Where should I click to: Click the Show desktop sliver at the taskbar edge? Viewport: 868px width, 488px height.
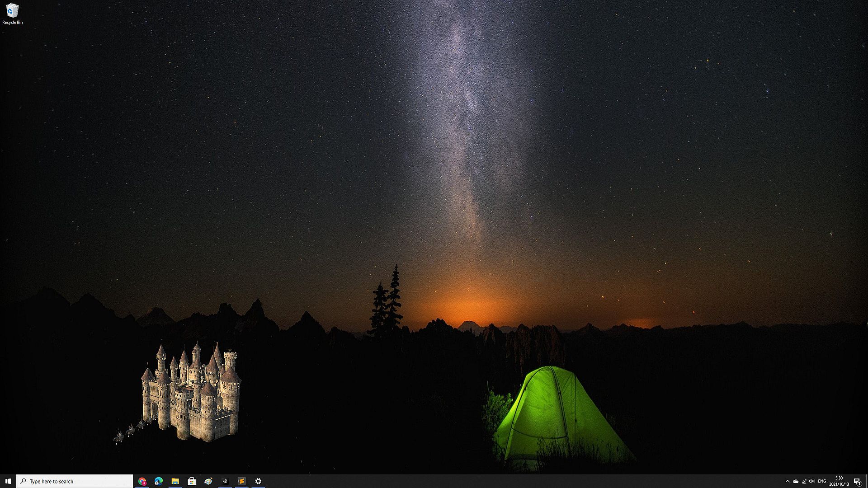(867, 481)
